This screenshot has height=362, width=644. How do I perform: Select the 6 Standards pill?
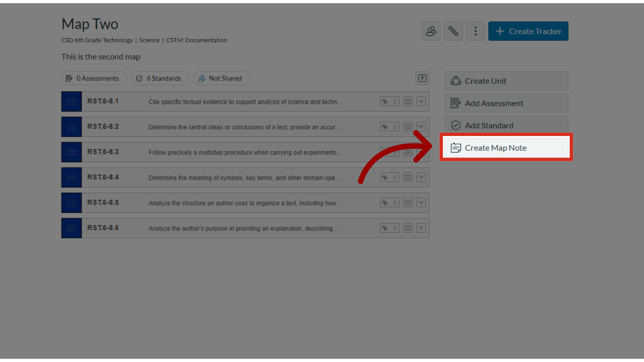tap(160, 78)
